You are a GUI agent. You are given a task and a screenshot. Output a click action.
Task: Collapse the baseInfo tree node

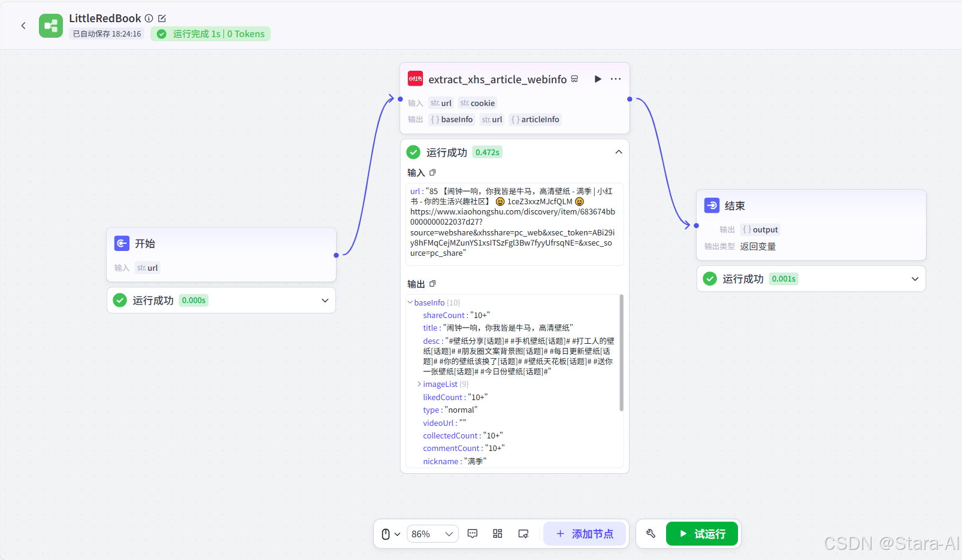point(410,302)
